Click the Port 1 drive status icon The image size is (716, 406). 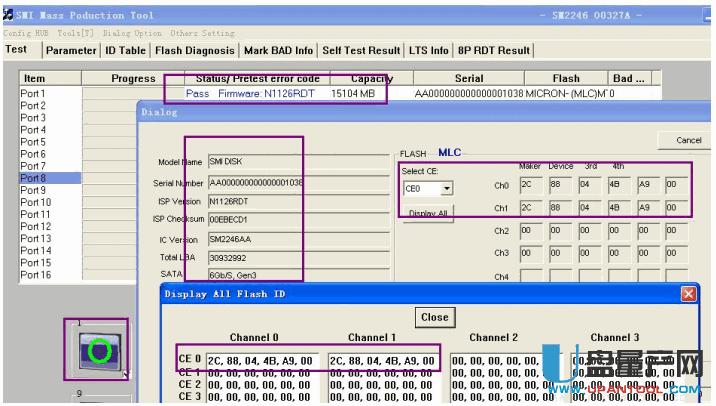click(99, 351)
